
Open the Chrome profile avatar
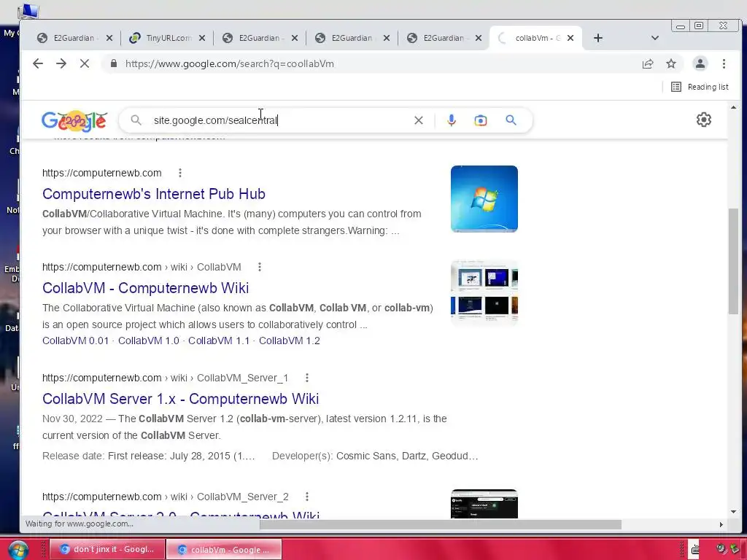tap(700, 63)
